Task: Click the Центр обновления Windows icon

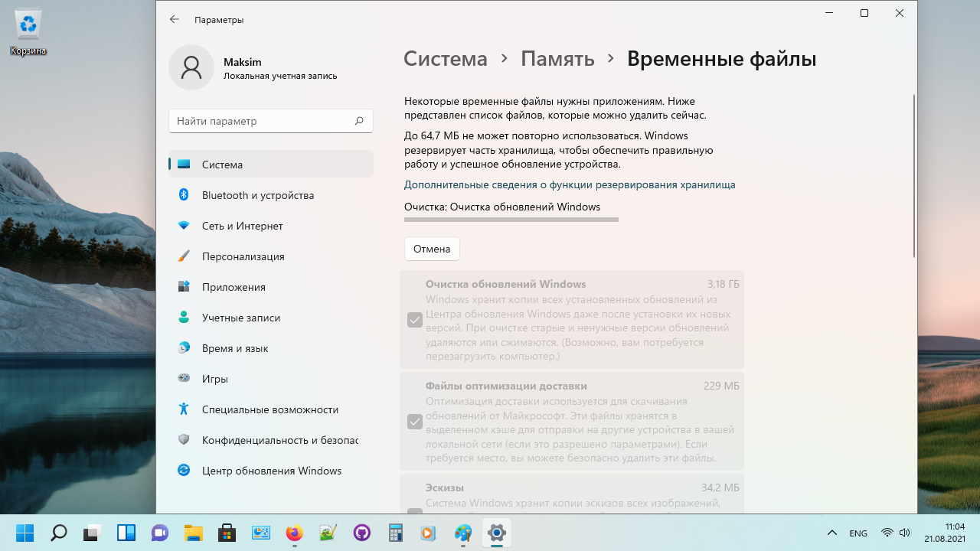Action: [184, 471]
